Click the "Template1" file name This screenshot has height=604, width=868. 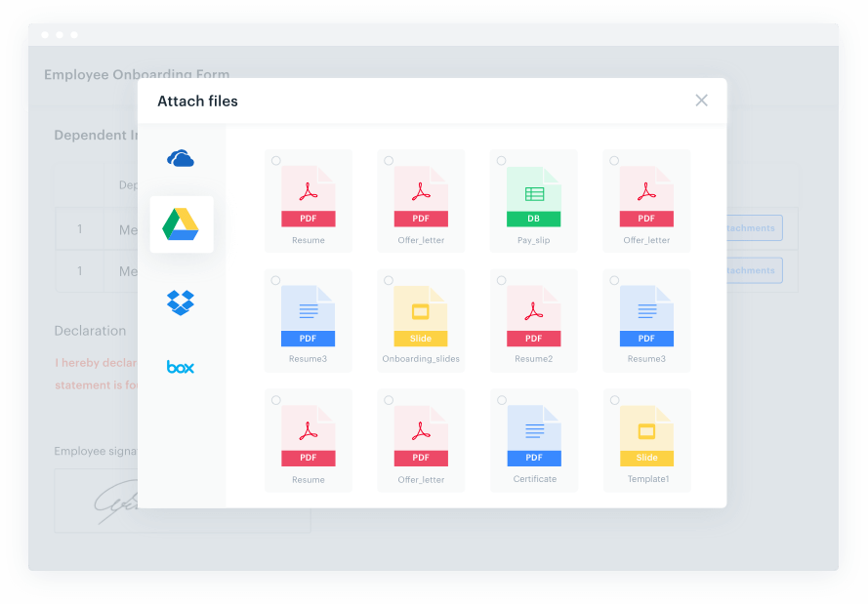(x=648, y=479)
